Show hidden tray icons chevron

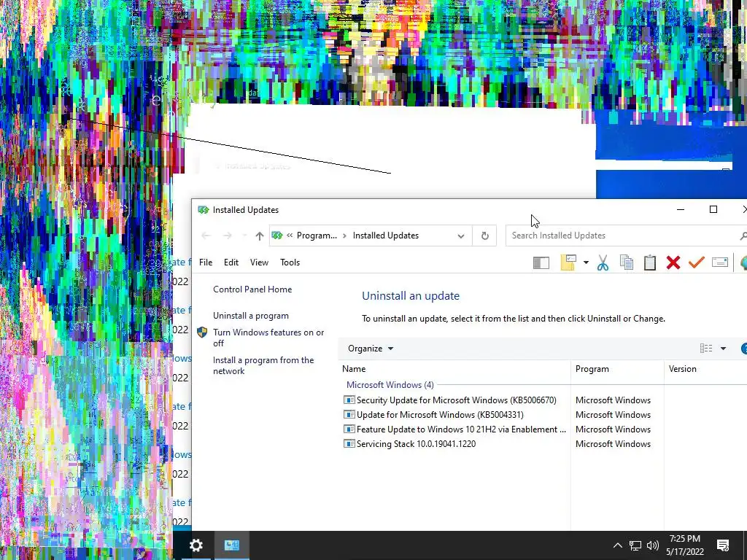point(617,545)
